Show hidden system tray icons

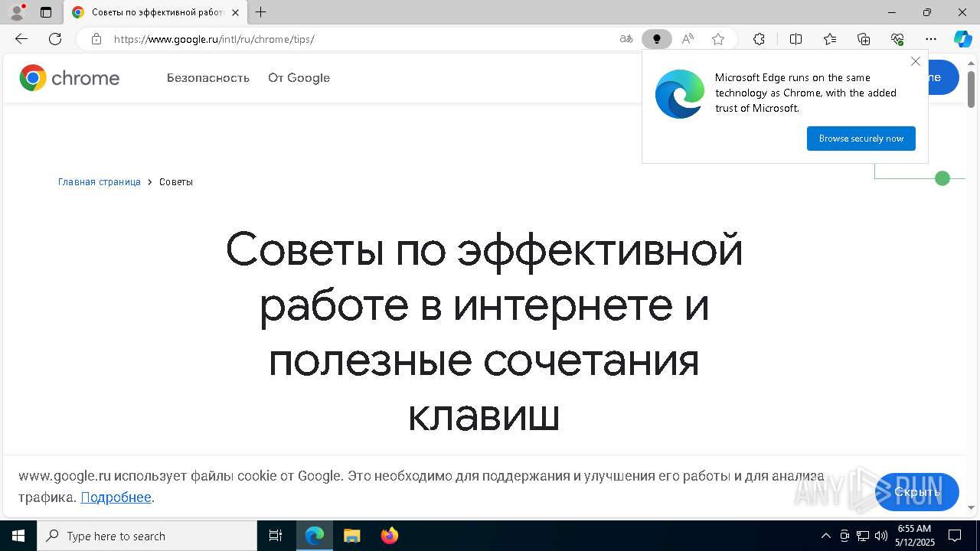coord(825,536)
